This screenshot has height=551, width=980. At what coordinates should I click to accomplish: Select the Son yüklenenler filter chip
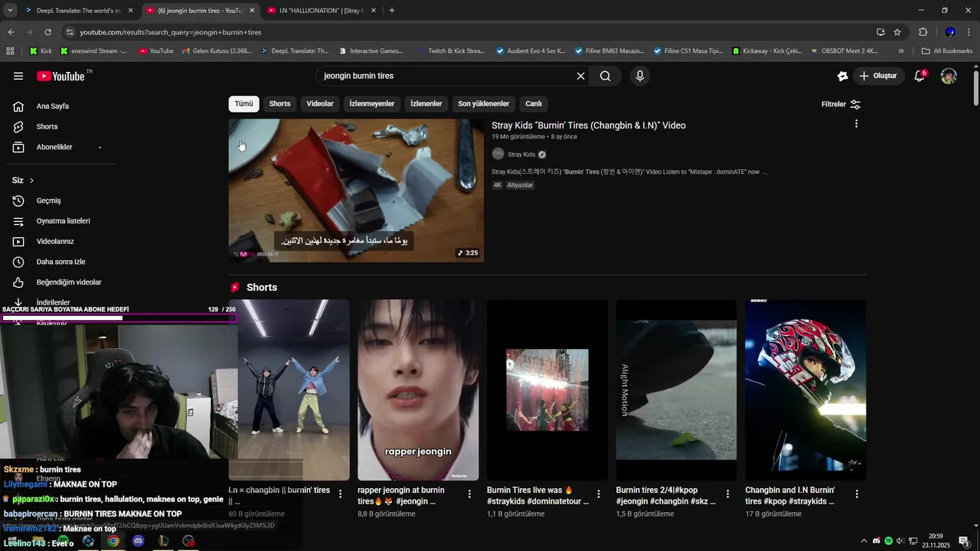tap(483, 104)
